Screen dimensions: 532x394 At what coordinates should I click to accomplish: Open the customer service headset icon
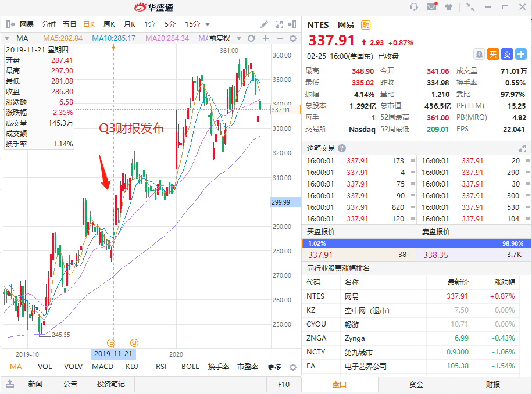click(x=413, y=7)
